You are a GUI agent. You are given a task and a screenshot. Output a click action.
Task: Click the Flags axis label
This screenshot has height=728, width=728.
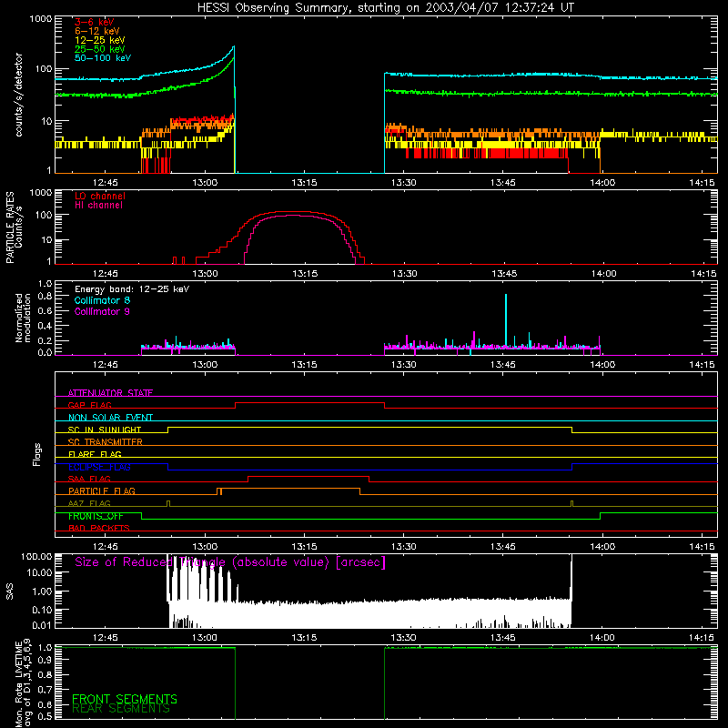click(x=37, y=454)
